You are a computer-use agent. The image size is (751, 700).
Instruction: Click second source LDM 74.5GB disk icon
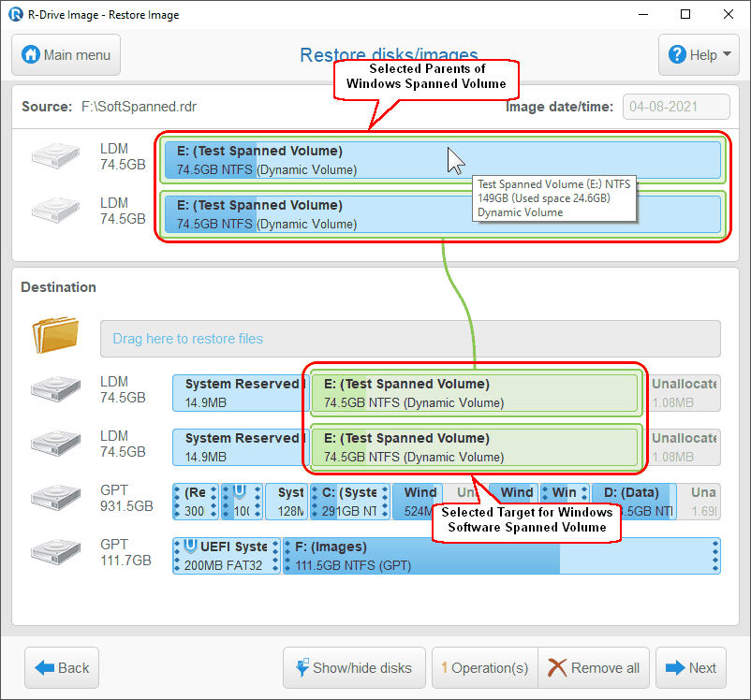(55, 211)
